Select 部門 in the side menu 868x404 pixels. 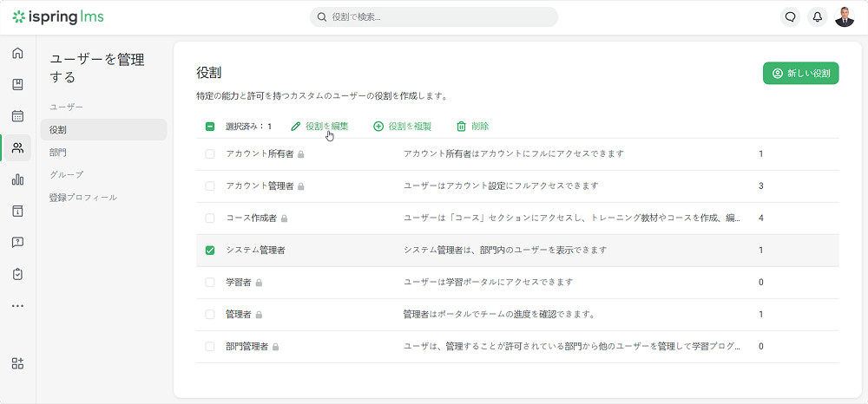pos(58,153)
